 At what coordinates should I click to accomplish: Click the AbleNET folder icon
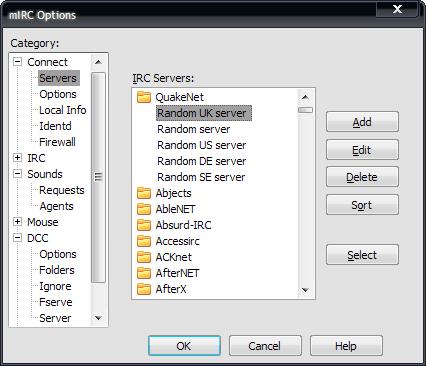tap(144, 209)
